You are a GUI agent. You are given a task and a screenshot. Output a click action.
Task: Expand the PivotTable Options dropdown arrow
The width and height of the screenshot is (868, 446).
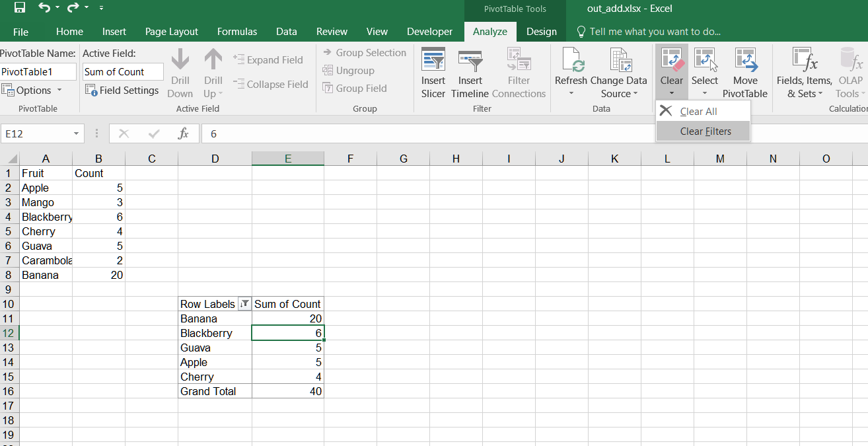59,91
